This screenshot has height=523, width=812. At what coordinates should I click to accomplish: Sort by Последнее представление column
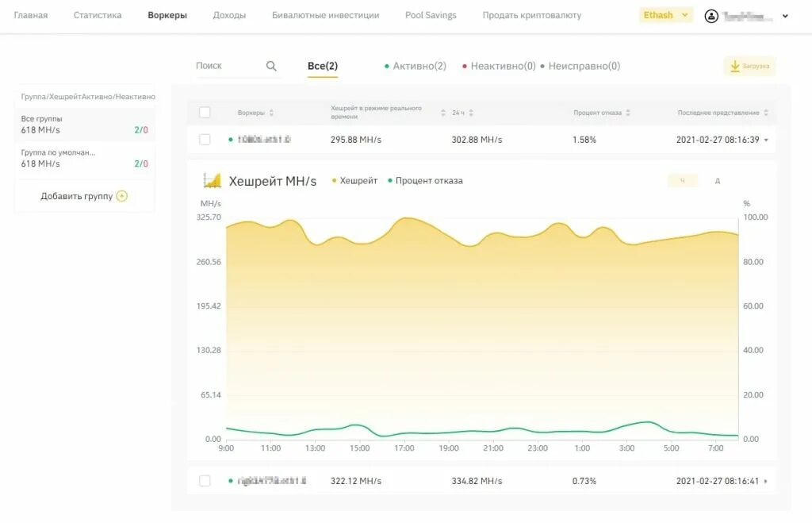pos(723,113)
